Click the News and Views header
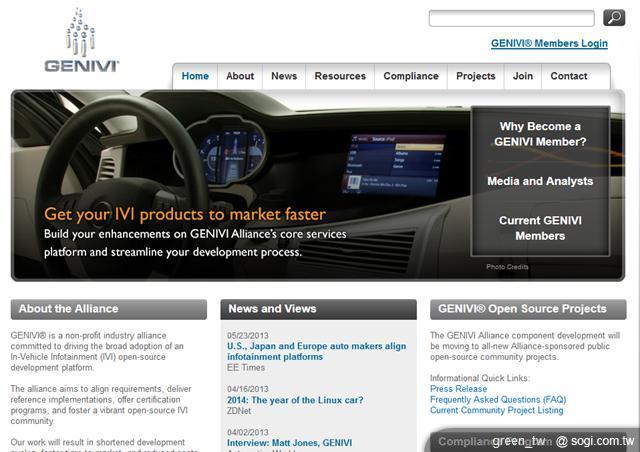The height and width of the screenshot is (452, 640). click(x=318, y=309)
